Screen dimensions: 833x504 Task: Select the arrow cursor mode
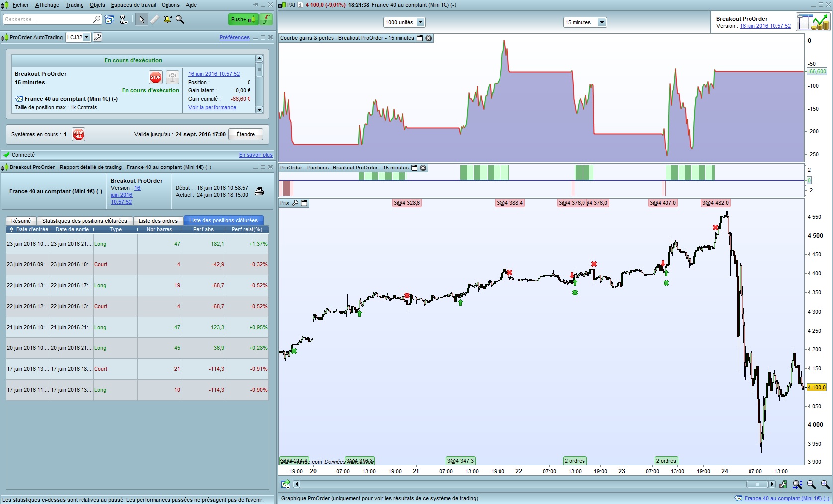coord(142,19)
